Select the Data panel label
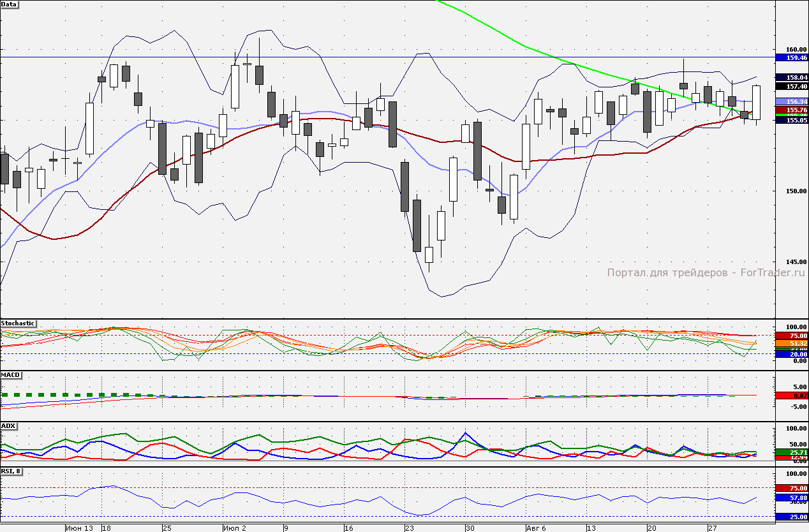 point(10,4)
